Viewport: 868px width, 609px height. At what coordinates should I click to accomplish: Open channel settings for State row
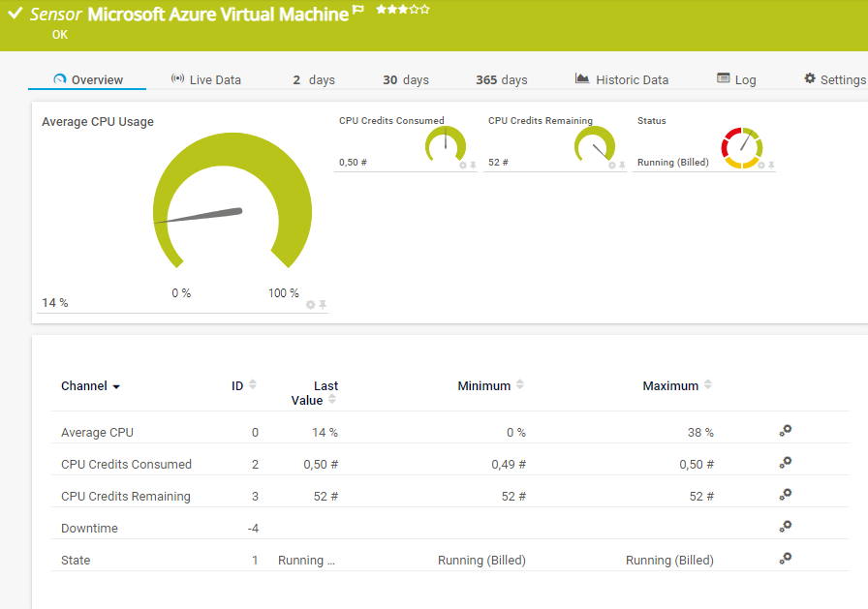pyautogui.click(x=786, y=560)
